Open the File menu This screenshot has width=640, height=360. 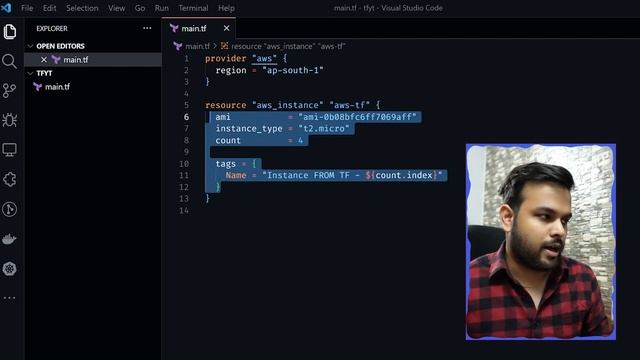(27, 8)
